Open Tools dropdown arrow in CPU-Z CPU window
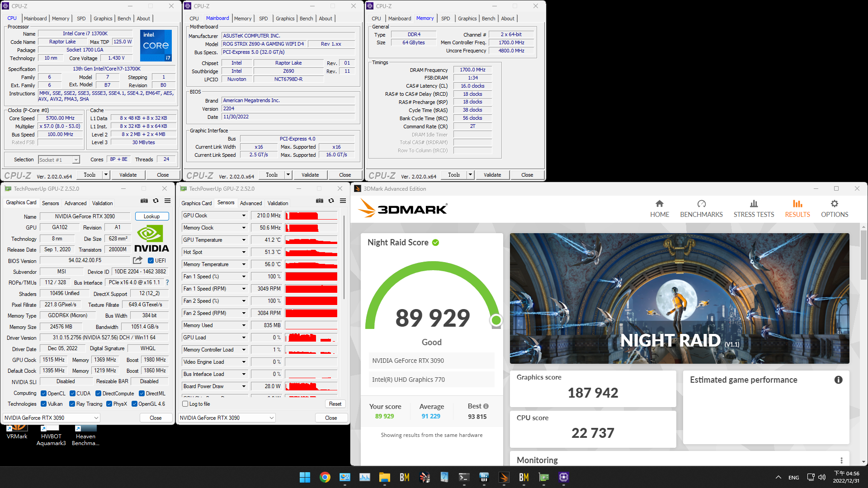This screenshot has height=488, width=868. point(106,175)
